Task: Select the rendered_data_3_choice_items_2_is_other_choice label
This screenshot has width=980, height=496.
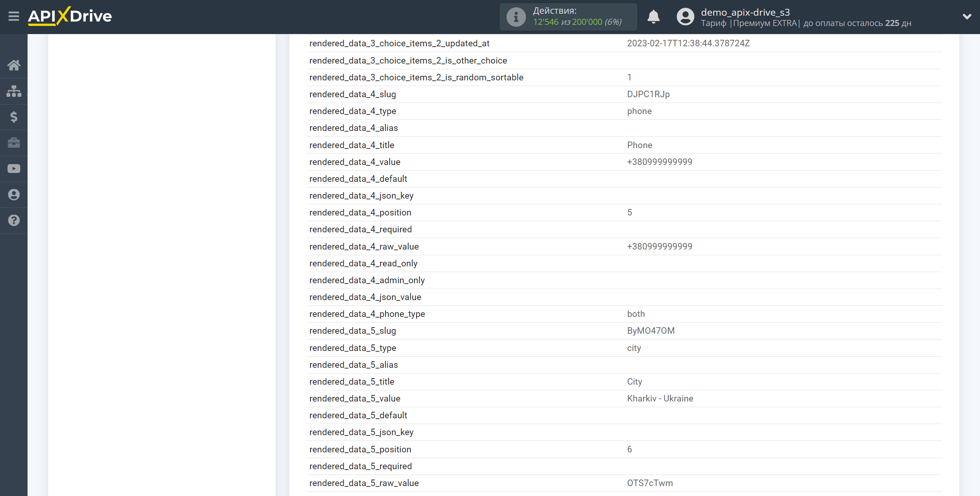Action: click(408, 60)
